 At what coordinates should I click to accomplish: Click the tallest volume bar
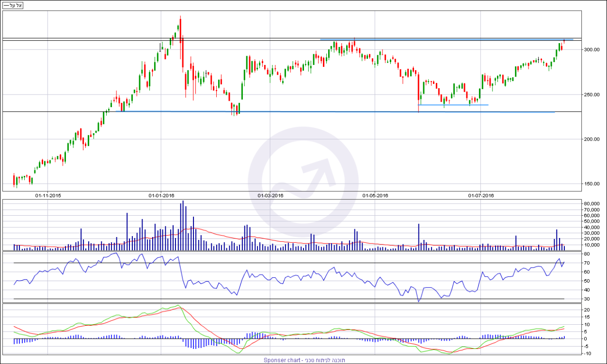click(183, 225)
